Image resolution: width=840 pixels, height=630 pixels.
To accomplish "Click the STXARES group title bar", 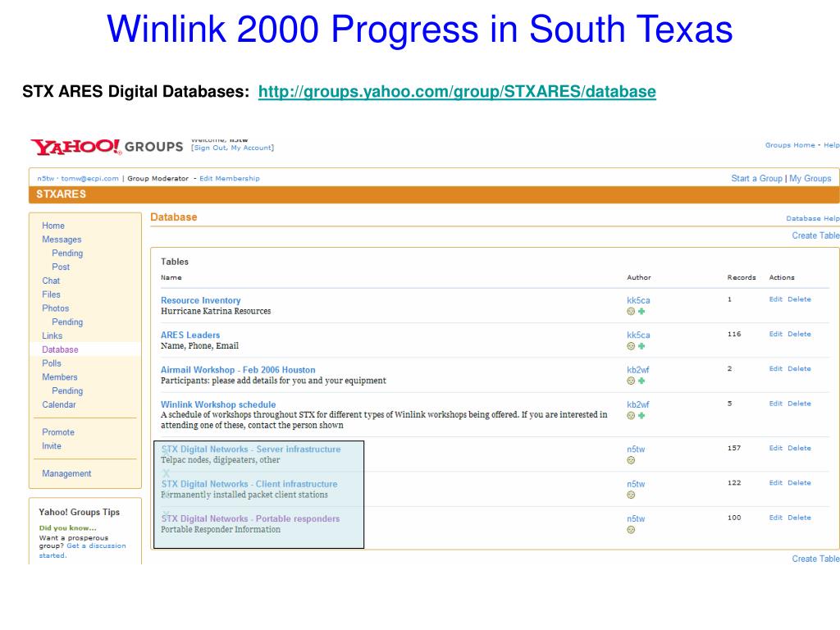I will pos(434,194).
